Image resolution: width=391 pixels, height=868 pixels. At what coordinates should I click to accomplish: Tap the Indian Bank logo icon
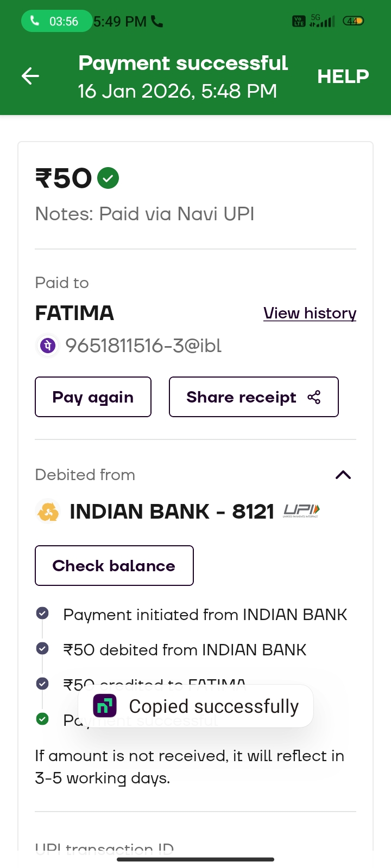tap(48, 512)
